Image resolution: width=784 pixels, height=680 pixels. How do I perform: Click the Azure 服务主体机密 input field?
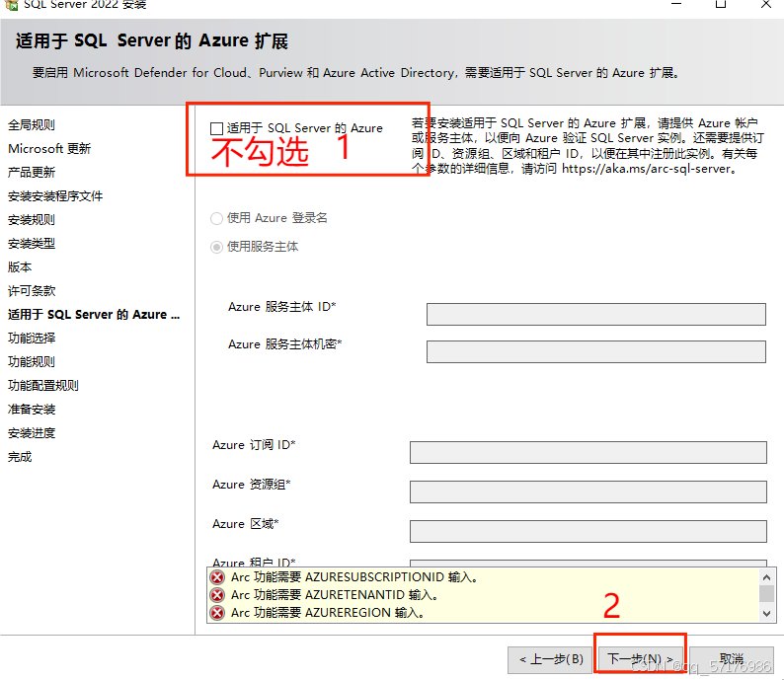point(596,351)
